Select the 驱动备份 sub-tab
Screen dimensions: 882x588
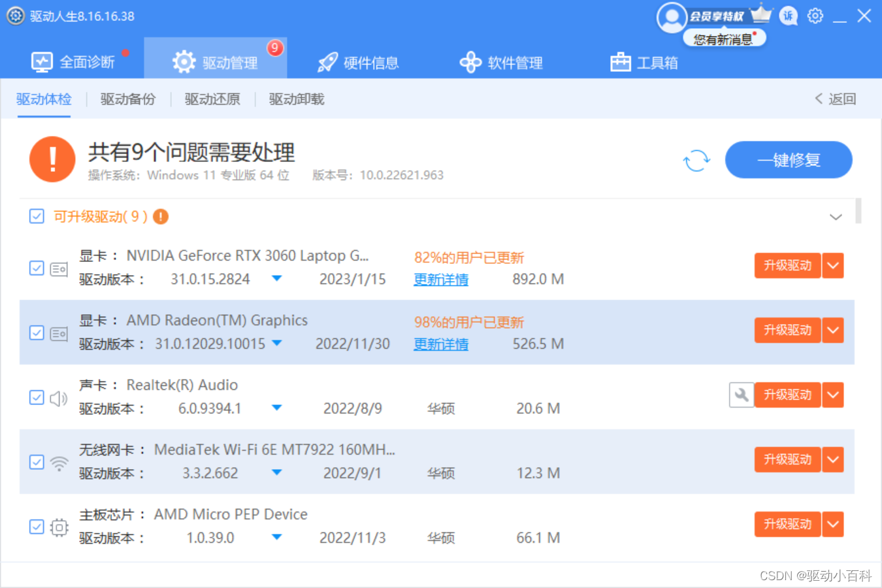[128, 99]
